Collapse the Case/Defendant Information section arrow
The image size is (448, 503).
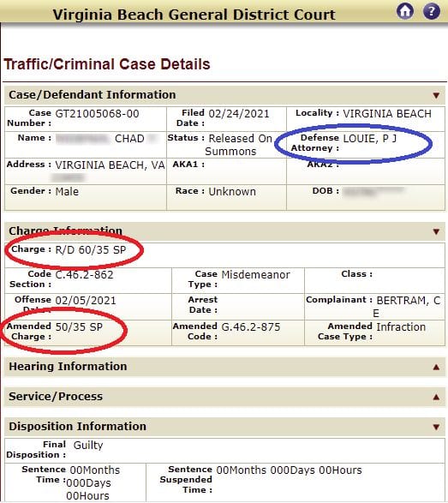click(x=436, y=95)
